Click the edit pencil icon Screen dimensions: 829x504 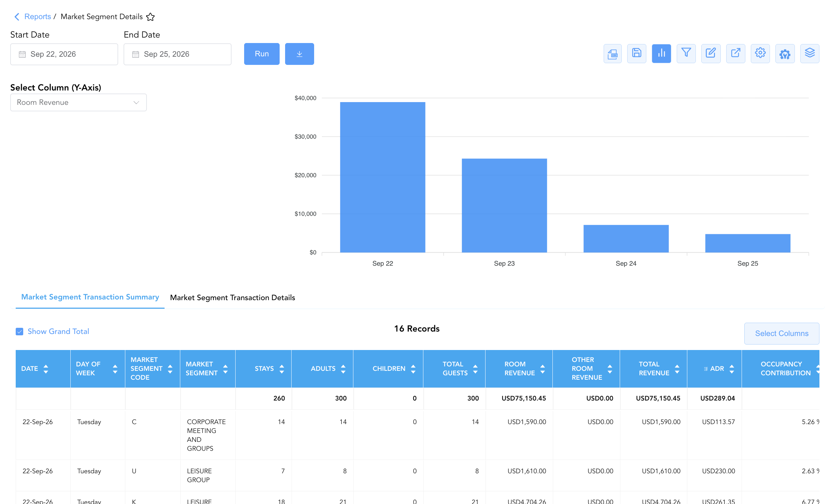tap(711, 54)
